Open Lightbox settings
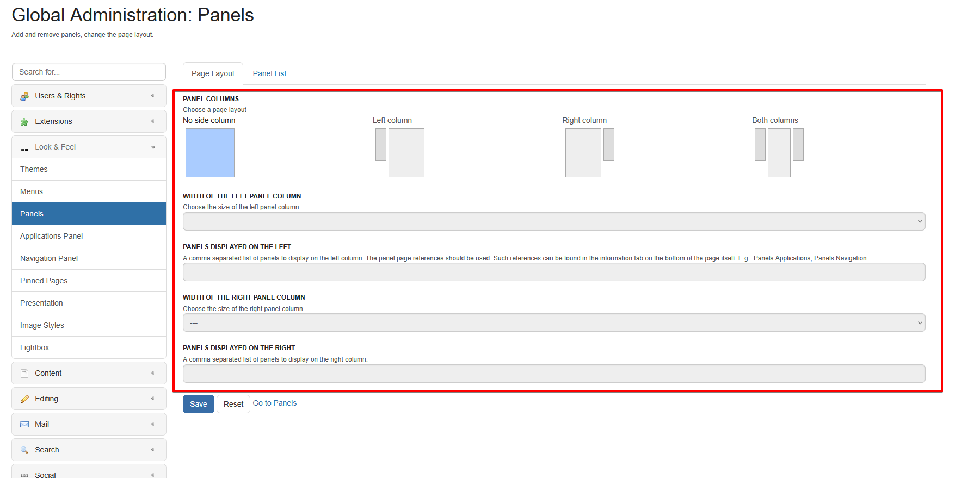 [89, 347]
